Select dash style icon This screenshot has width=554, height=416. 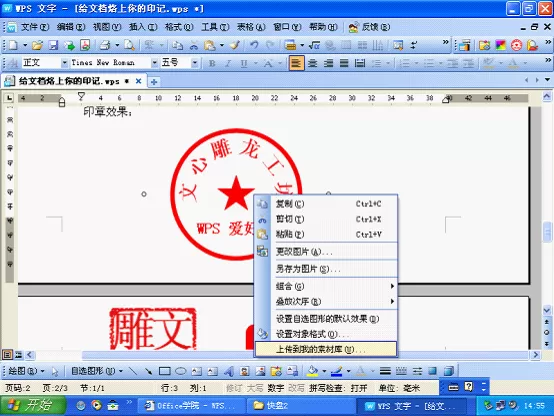tap(401, 371)
